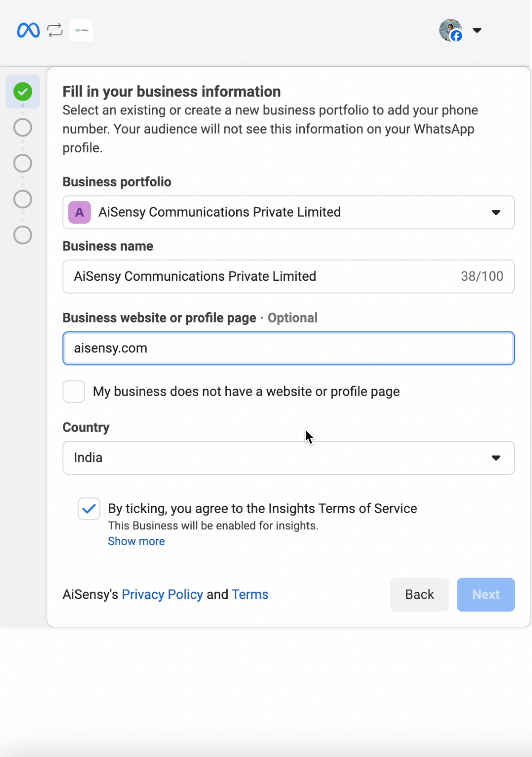Click the switch arrows icon
Screen dimensions: 532x757
click(x=55, y=30)
